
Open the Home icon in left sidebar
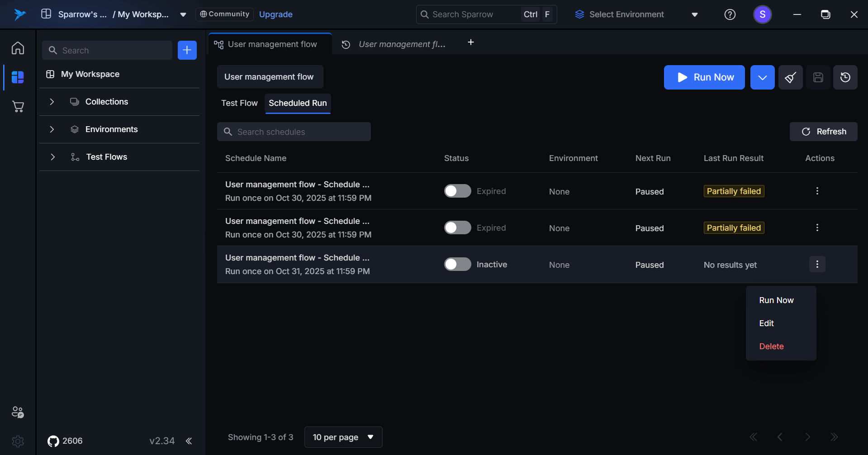click(18, 48)
